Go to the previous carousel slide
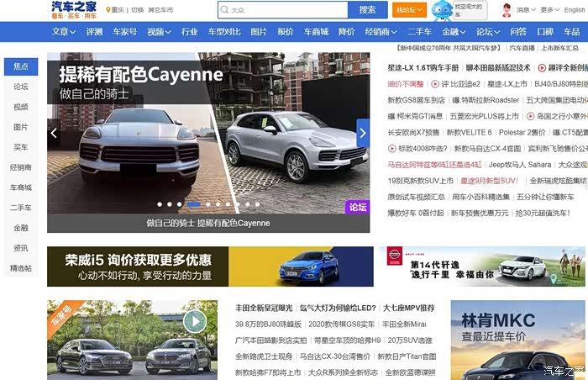The width and height of the screenshot is (588, 380). click(x=54, y=132)
